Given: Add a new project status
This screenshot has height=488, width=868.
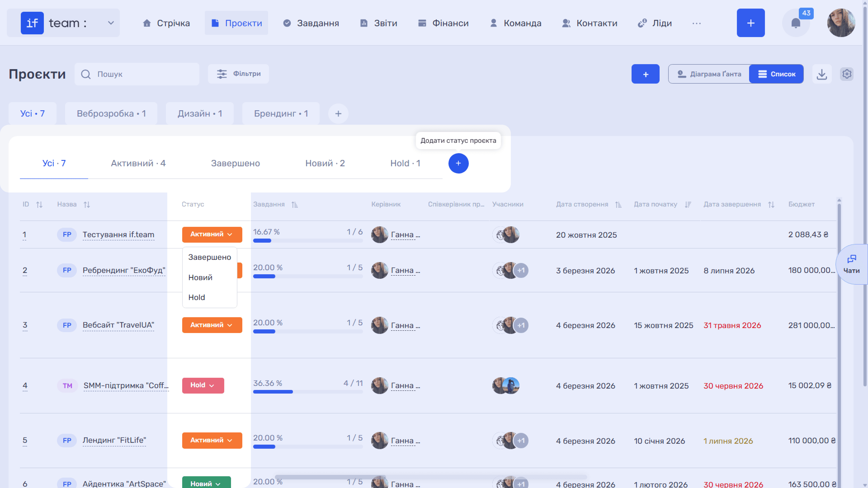Looking at the screenshot, I should point(458,163).
